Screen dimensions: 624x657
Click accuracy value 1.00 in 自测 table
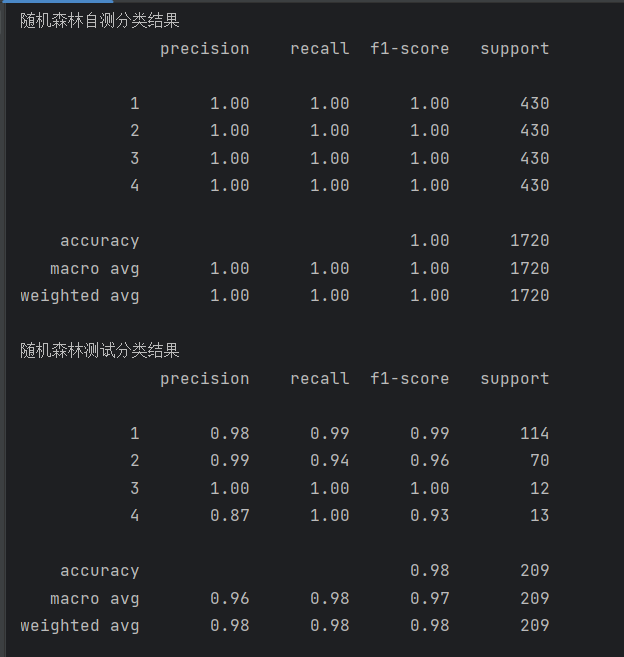(430, 241)
